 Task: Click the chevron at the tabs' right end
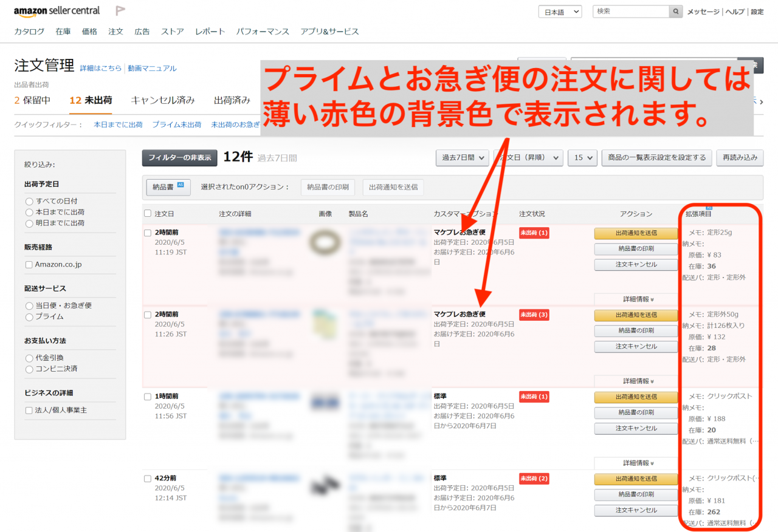click(x=761, y=101)
